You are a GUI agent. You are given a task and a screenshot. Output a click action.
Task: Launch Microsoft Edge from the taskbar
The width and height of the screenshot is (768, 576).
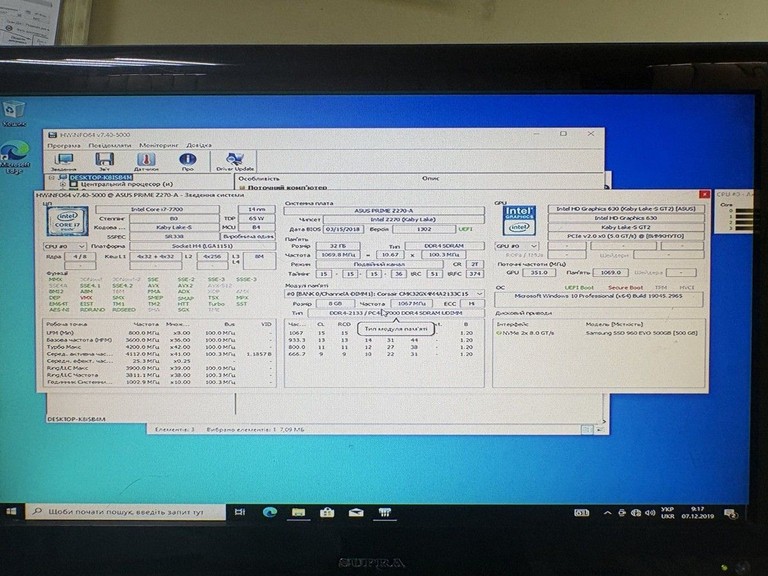tap(269, 512)
